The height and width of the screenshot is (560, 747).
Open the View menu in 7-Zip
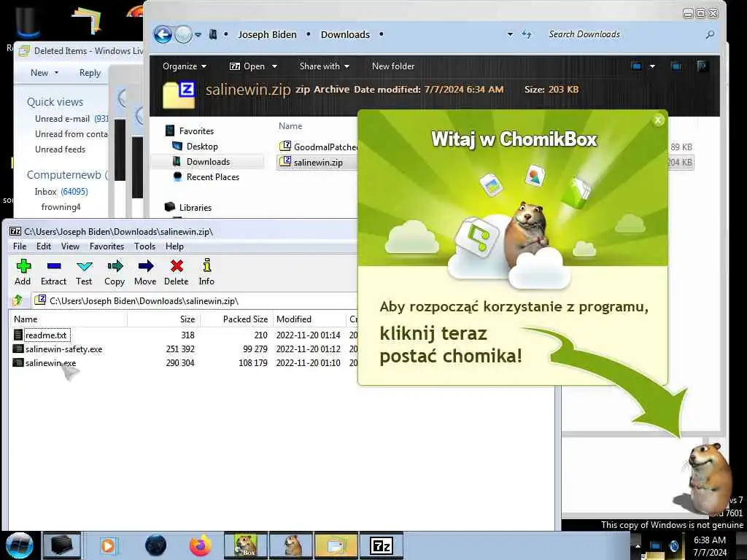click(x=70, y=246)
